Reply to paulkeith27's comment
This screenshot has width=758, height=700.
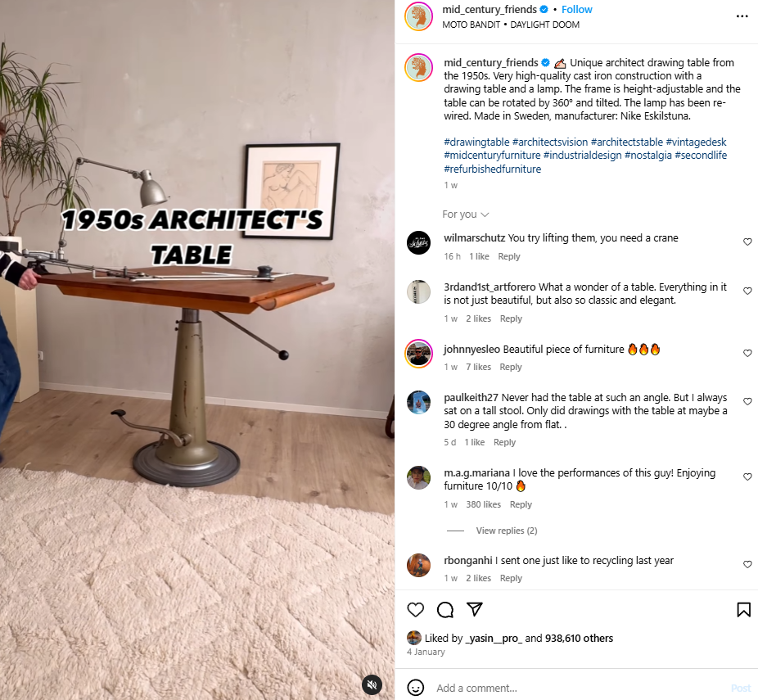click(504, 442)
